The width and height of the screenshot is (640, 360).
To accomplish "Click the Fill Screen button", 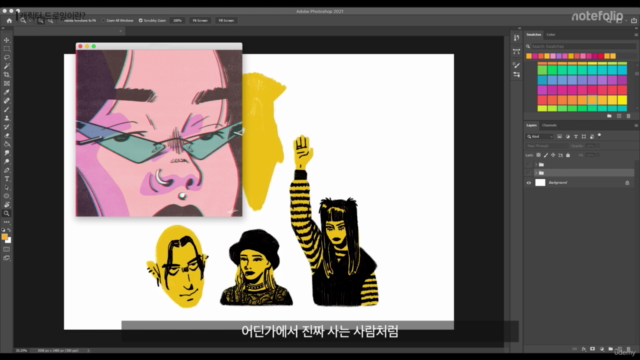I will (x=226, y=20).
